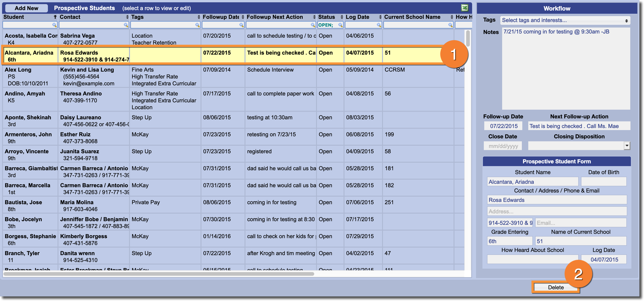Expand the Closing Disposition dropdown
The height and width of the screenshot is (301, 644).
click(x=627, y=146)
